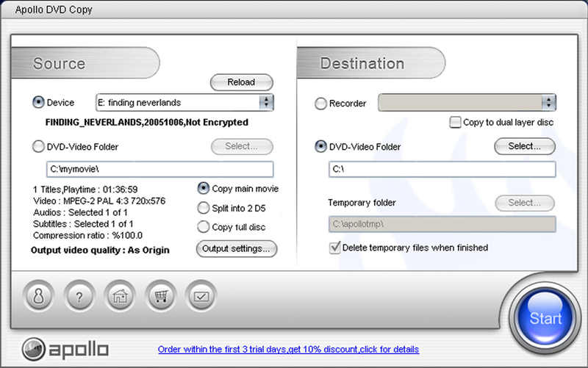The height and width of the screenshot is (368, 588).
Task: Click the temporary folder path field C:\apollotmp\
Action: (442, 224)
